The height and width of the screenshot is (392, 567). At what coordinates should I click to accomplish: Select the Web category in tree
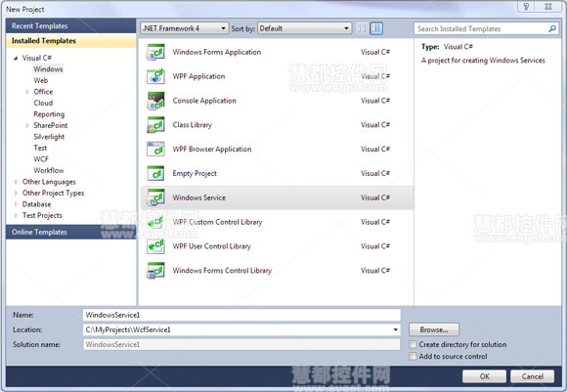[40, 80]
